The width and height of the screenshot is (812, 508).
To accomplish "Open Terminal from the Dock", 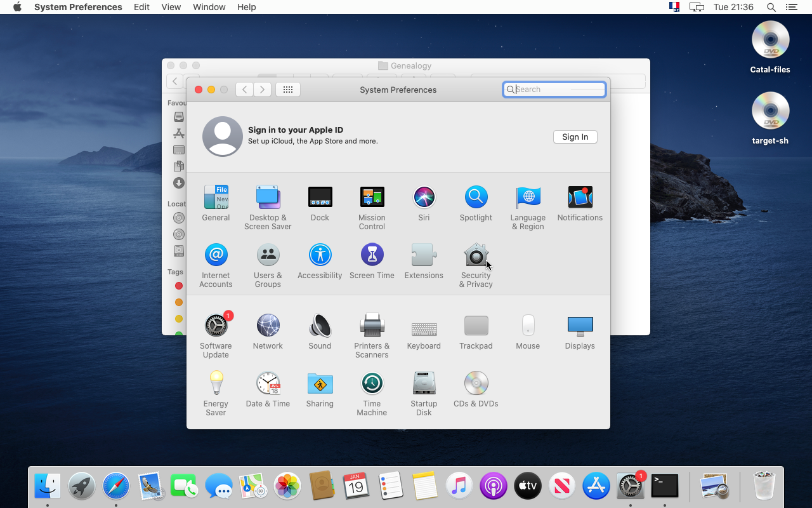I will (664, 486).
